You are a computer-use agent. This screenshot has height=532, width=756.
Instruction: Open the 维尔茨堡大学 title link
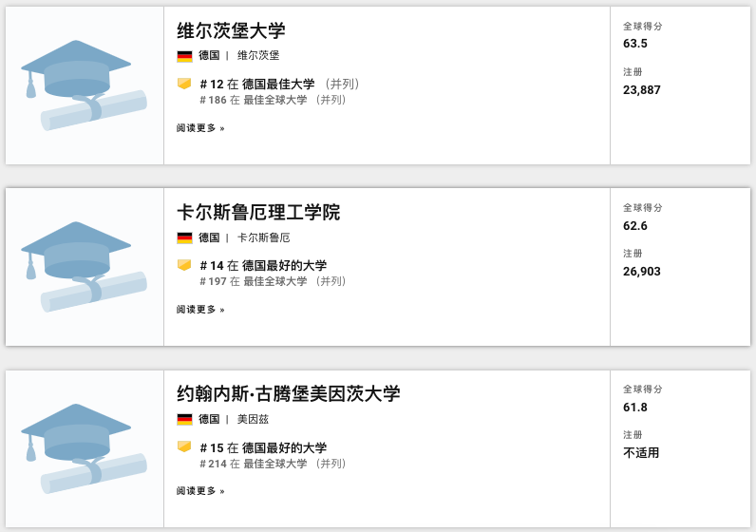(231, 30)
